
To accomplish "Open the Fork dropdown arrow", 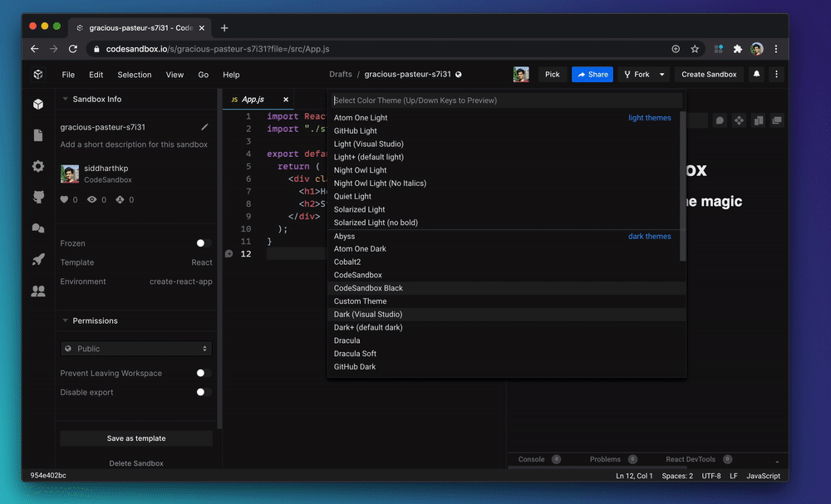I will (662, 75).
